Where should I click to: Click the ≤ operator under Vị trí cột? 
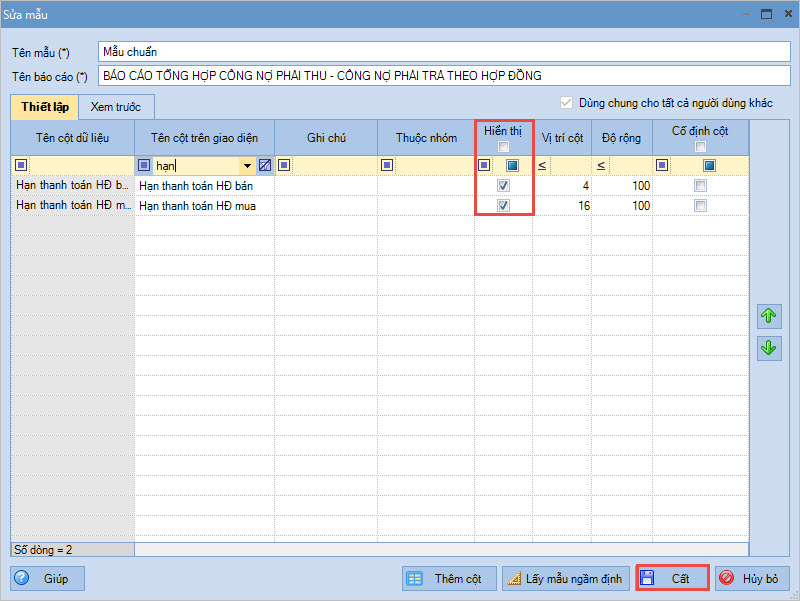pyautogui.click(x=542, y=166)
